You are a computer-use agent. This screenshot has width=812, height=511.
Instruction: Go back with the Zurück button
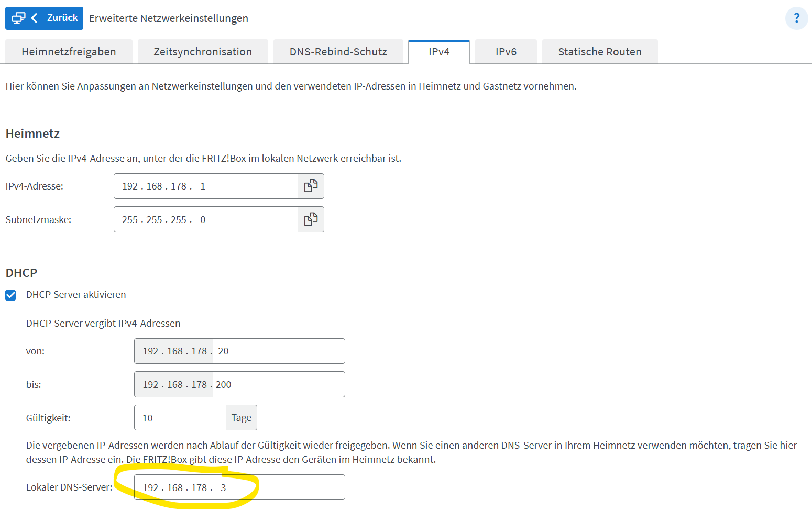[x=44, y=18]
